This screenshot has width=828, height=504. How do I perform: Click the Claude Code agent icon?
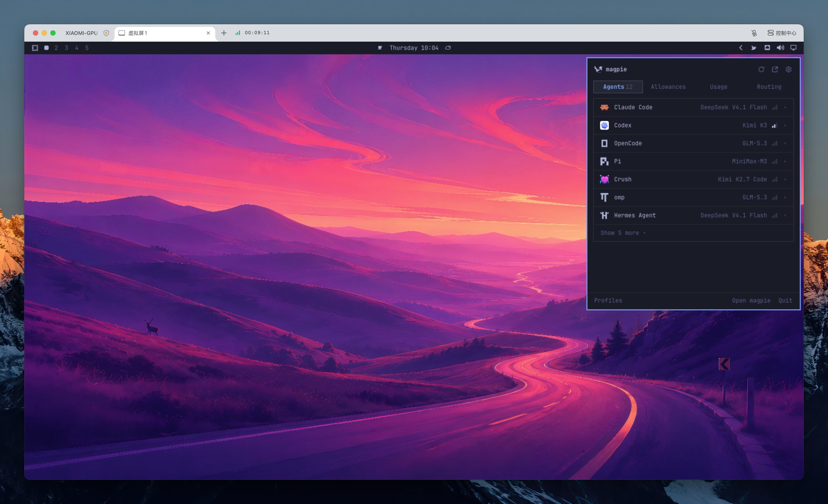pos(604,107)
